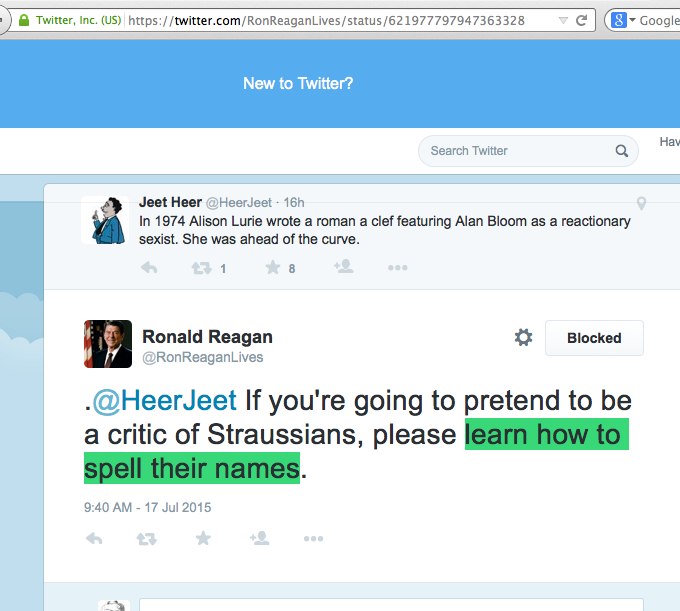Image resolution: width=680 pixels, height=611 pixels.
Task: Click the 9:40 AM - 17 Jul 2015 timestamp
Action: pyautogui.click(x=147, y=507)
